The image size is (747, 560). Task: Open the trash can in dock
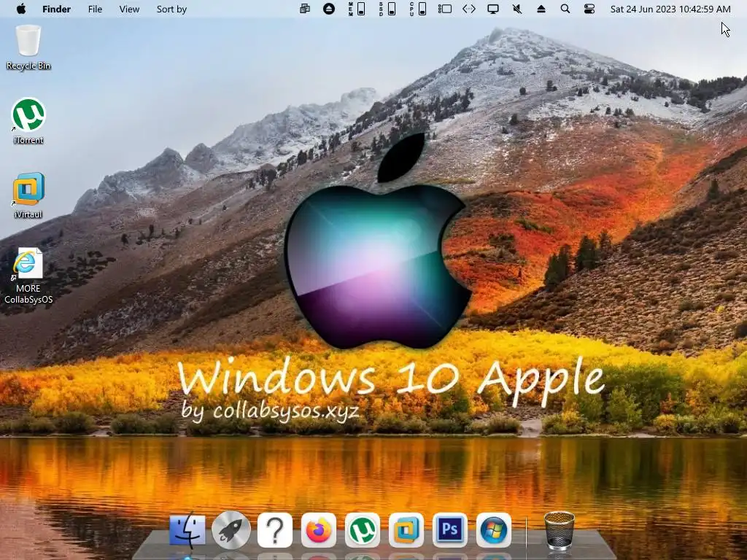click(x=560, y=530)
